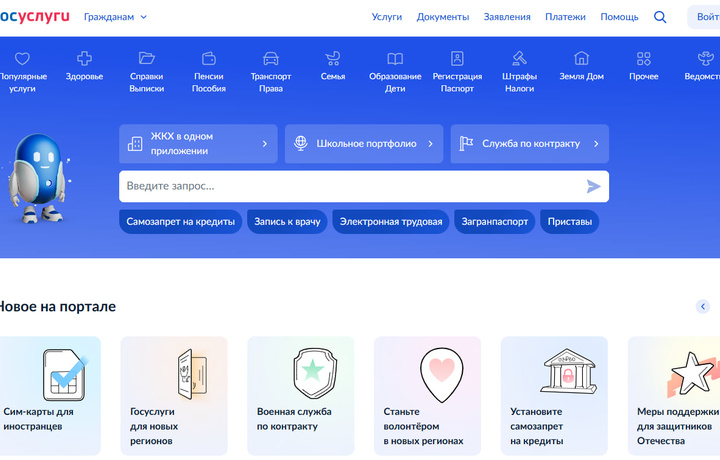Open Штрафы Налоги gavel icon

[x=519, y=58]
